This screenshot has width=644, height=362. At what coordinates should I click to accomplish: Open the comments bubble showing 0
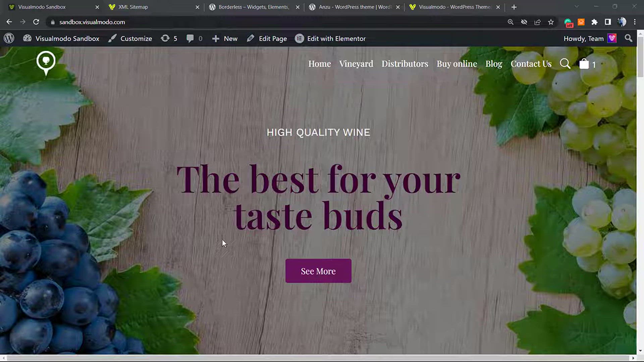pyautogui.click(x=194, y=39)
